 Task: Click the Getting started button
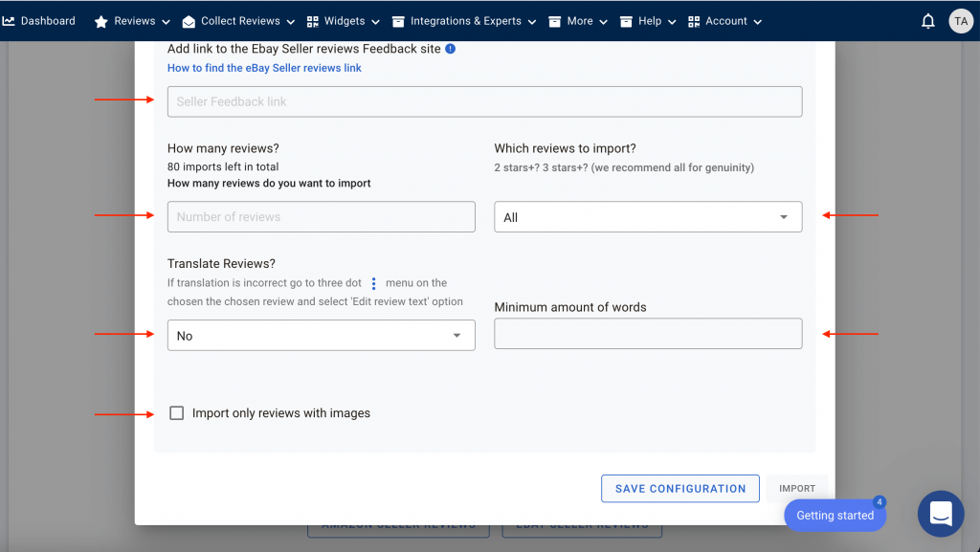point(835,515)
